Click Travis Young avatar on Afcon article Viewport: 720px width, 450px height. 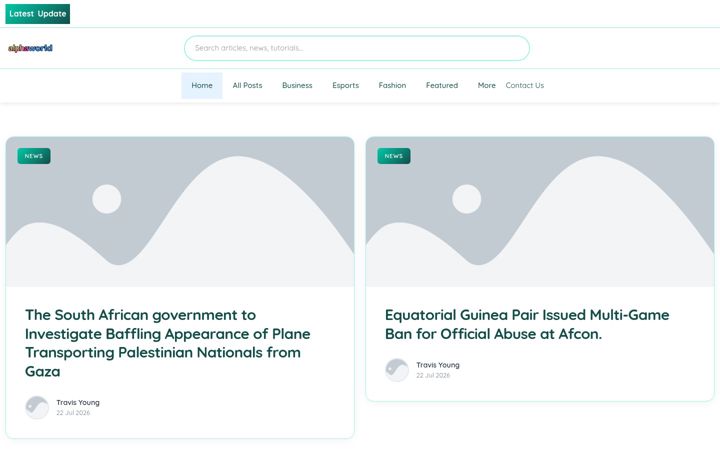397,370
